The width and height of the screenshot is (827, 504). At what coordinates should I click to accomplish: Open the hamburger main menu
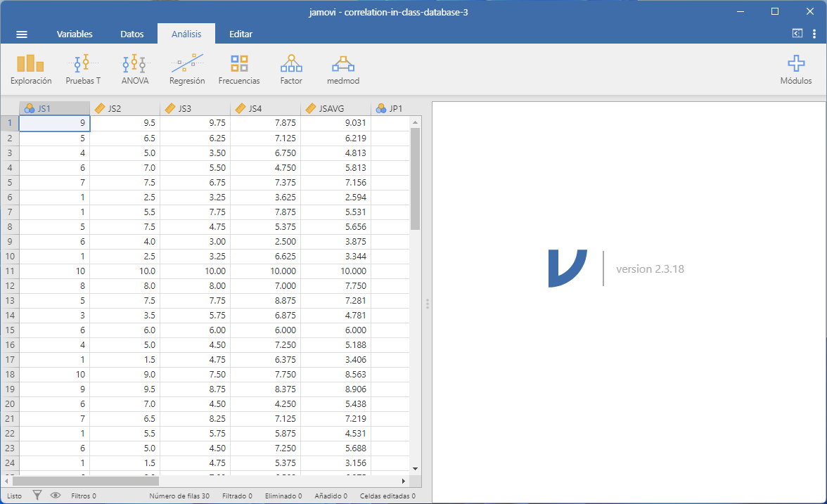(22, 34)
